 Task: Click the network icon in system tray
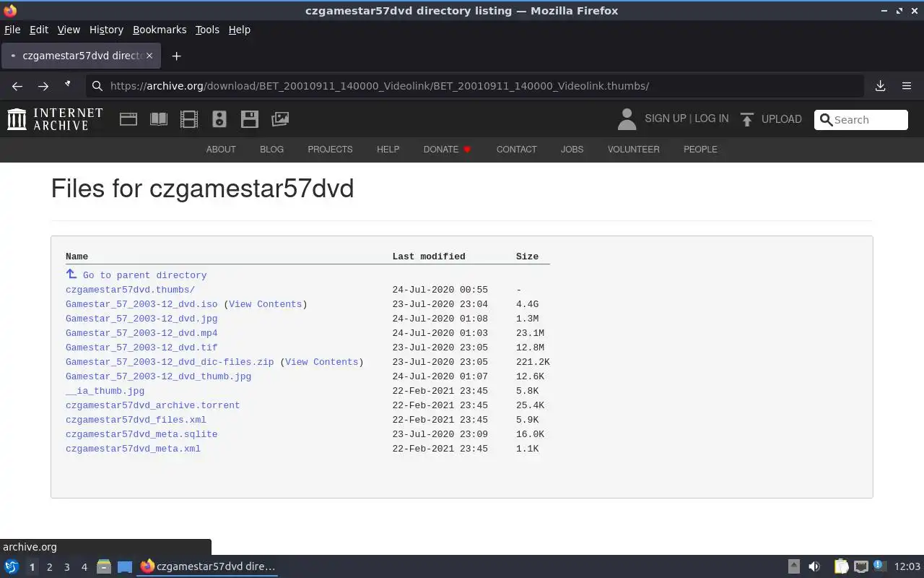click(860, 566)
